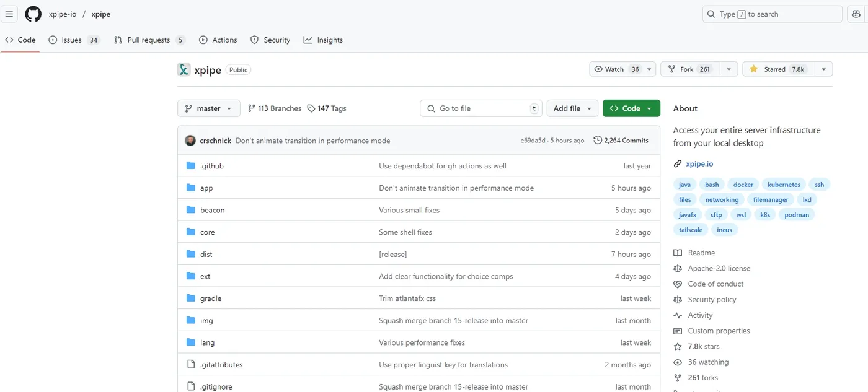Open Copilot icon in header

pyautogui.click(x=856, y=14)
